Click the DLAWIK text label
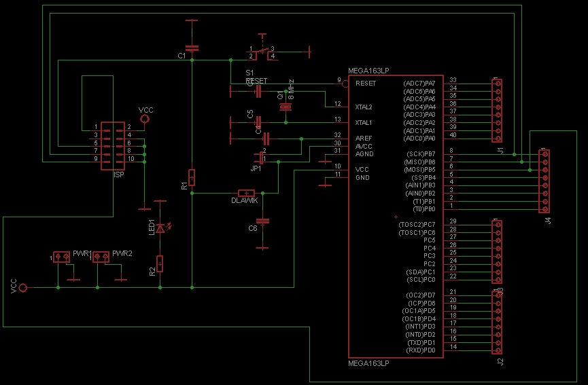588x385 pixels. click(x=245, y=201)
